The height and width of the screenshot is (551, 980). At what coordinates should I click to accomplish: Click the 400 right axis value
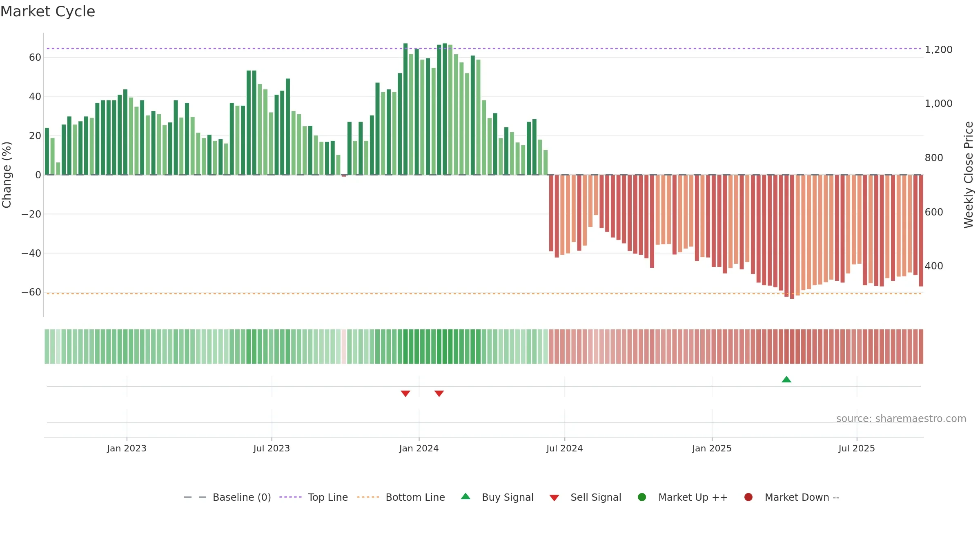[x=934, y=266]
